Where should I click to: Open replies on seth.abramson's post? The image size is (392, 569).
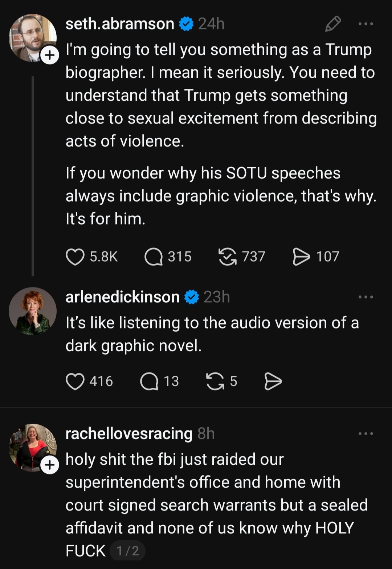pos(153,257)
